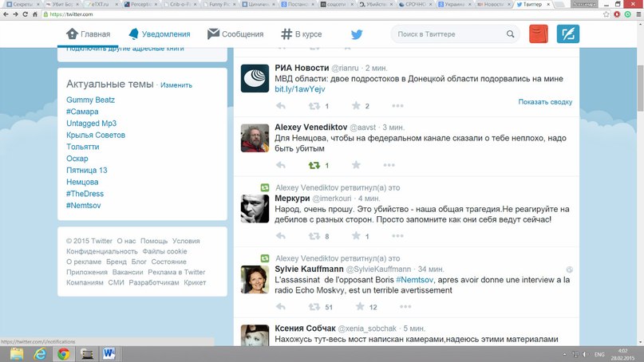Open trend Оскар
Viewport: 644px width, 362px height.
(x=77, y=159)
